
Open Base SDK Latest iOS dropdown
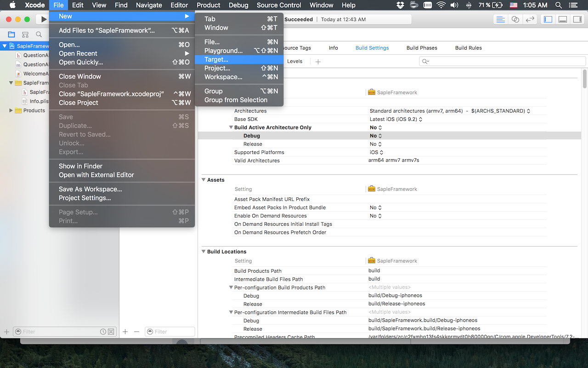pos(396,119)
